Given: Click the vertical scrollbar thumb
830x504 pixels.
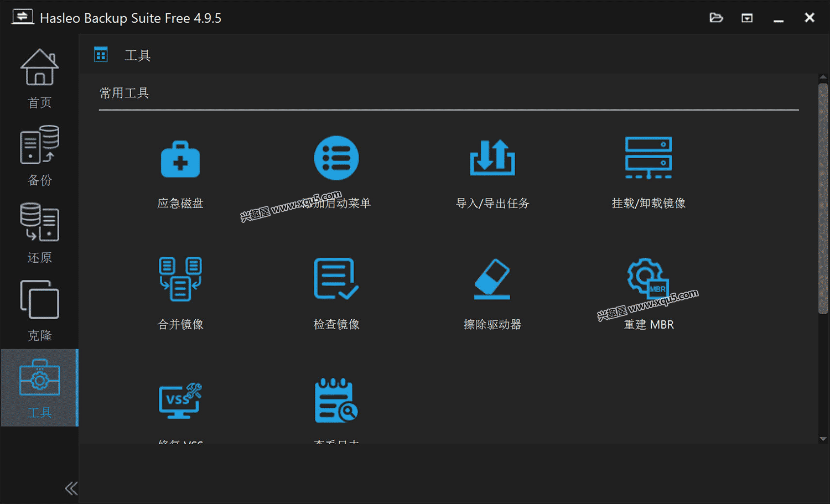Looking at the screenshot, I should (x=823, y=198).
